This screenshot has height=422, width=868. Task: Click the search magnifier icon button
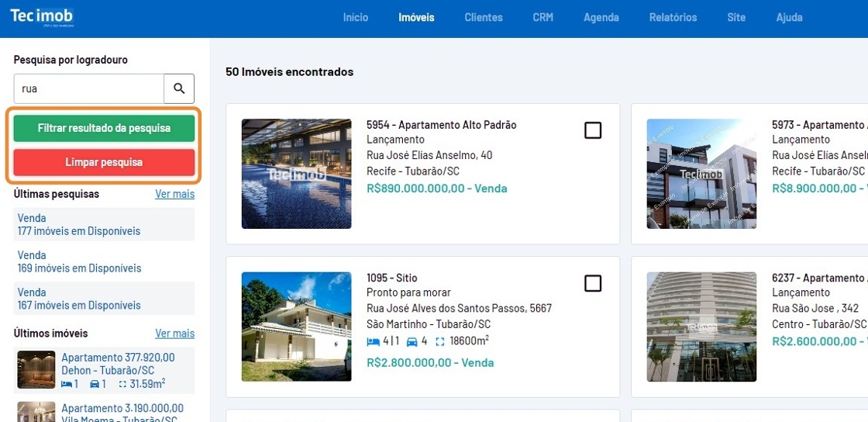pyautogui.click(x=179, y=88)
